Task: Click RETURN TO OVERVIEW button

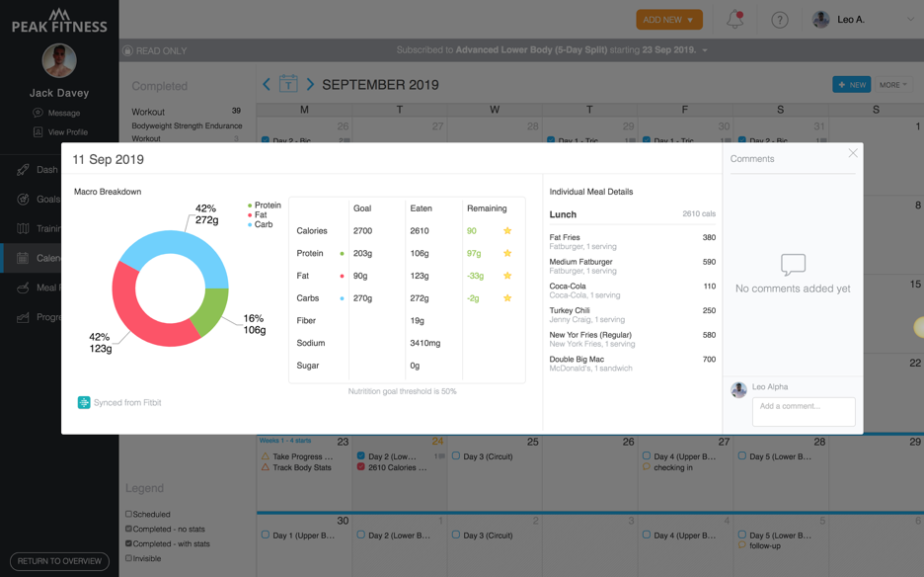Action: (59, 561)
